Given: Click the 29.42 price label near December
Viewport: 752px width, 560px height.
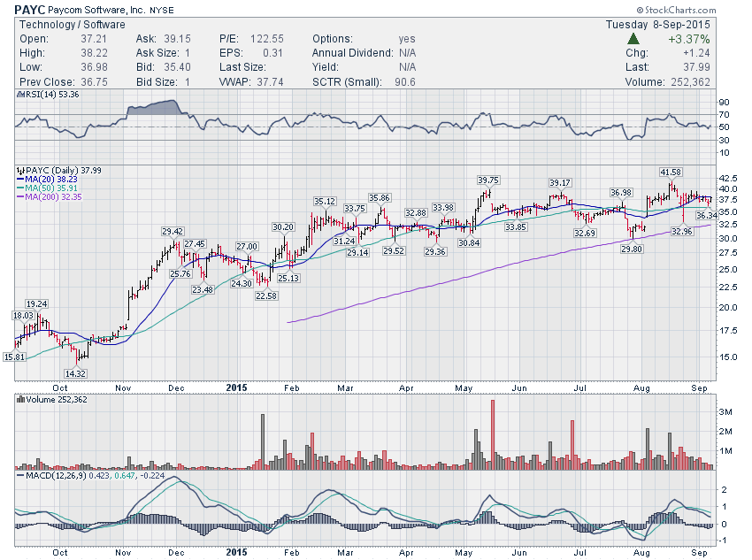Looking at the screenshot, I should (x=173, y=231).
